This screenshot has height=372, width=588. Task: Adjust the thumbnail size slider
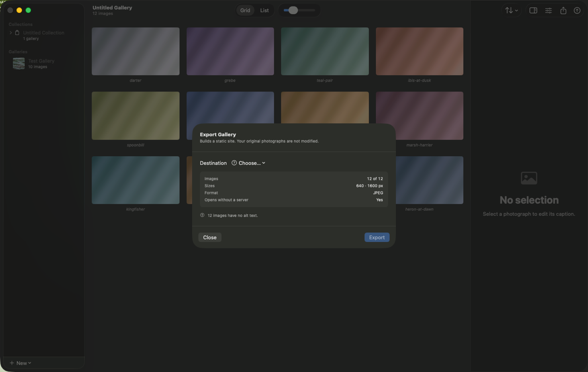coord(299,10)
